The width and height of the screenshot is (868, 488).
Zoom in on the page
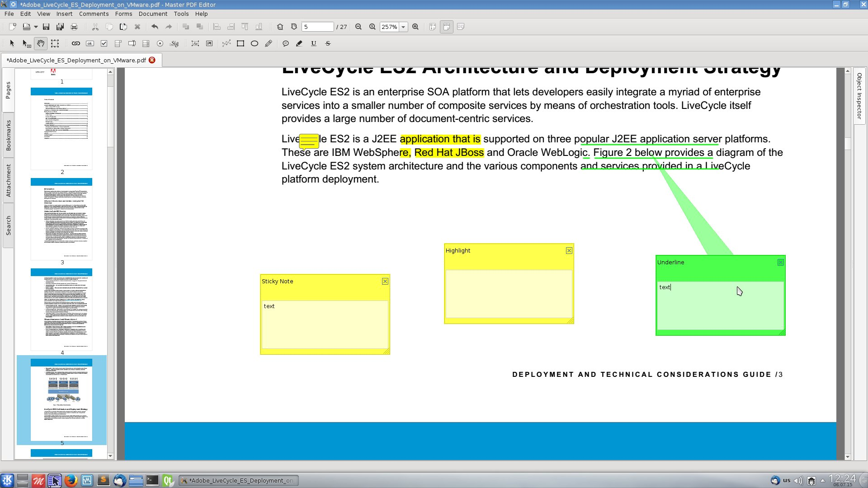coord(415,27)
